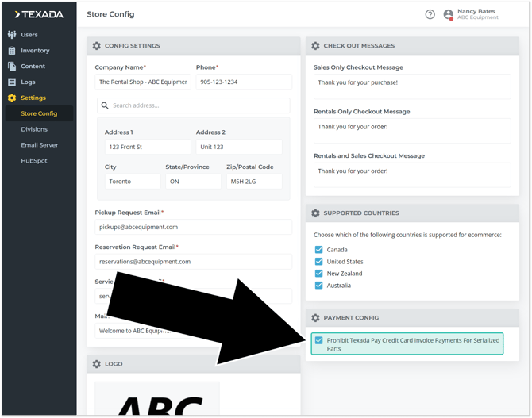
Task: Toggle Prohibit Texada Pay Credit Card checkbox
Action: coord(319,340)
